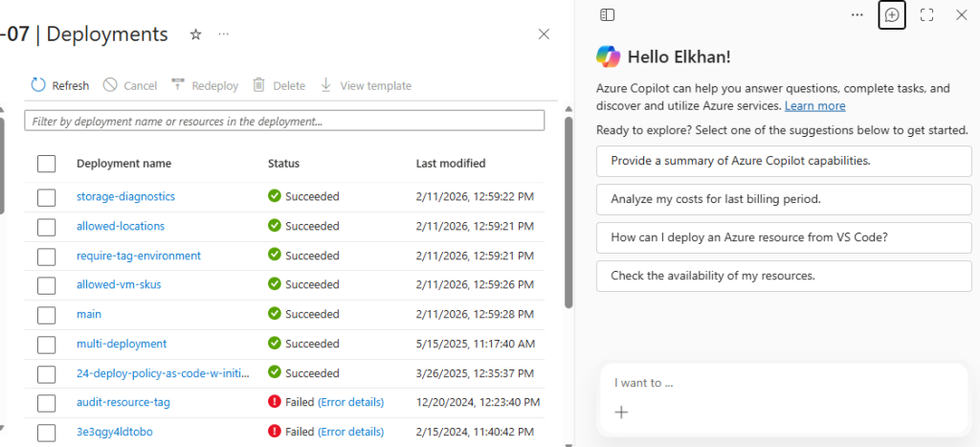Image resolution: width=980 pixels, height=447 pixels.
Task: Tick the checkbox for audit-resource-tag deployment
Action: coord(47,403)
